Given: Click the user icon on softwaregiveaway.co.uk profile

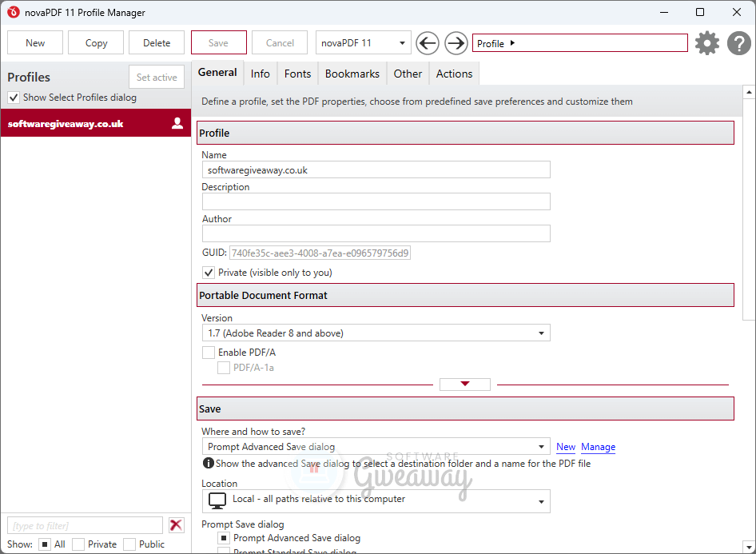Looking at the screenshot, I should coord(177,123).
